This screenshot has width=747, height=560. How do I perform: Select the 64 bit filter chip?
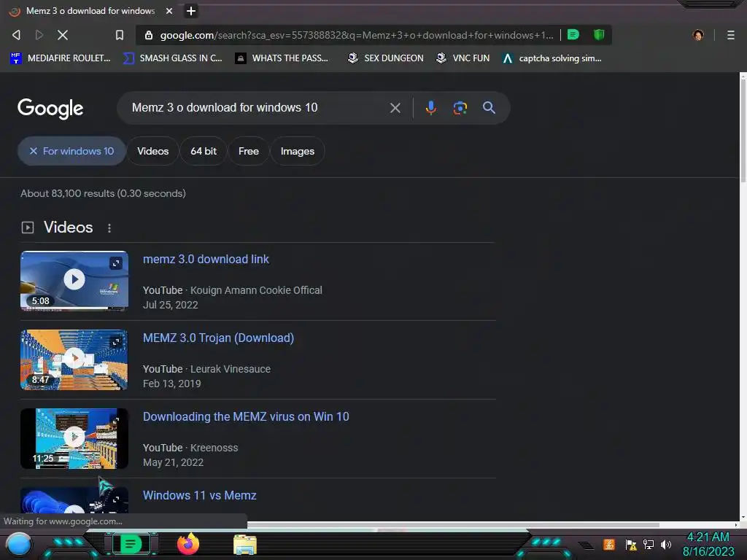[x=204, y=151]
